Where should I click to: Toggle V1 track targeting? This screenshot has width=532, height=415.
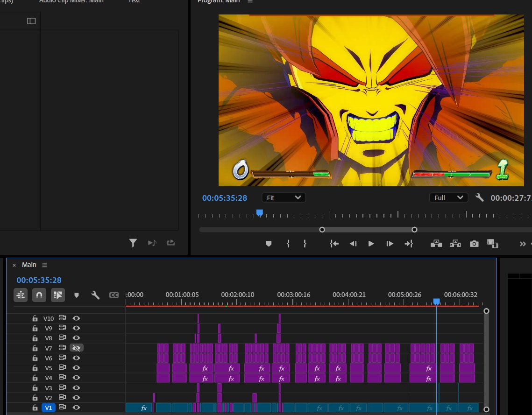point(48,408)
